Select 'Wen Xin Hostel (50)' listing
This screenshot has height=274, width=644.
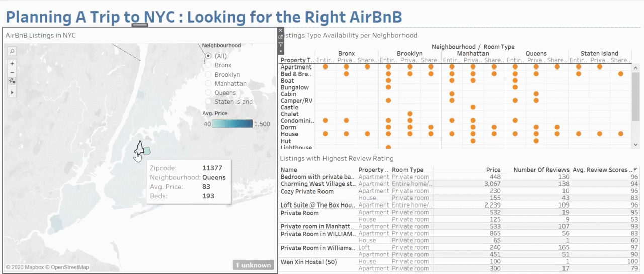coord(308,262)
